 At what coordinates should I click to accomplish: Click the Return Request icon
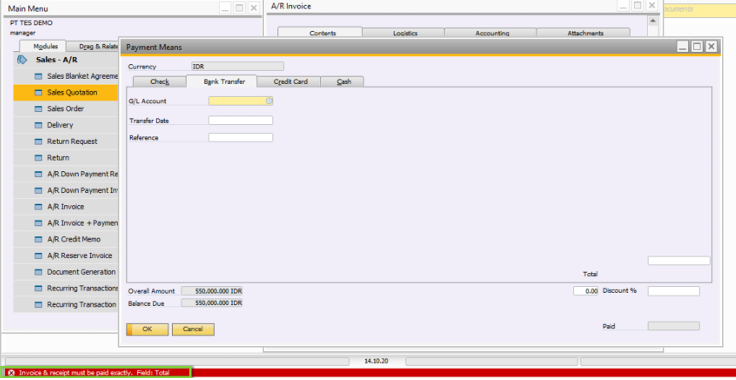38,142
